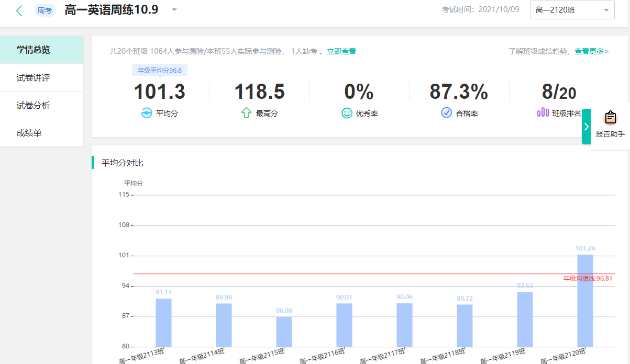Expand the exam title dropdown arrow
The image size is (630, 364).
pyautogui.click(x=174, y=10)
